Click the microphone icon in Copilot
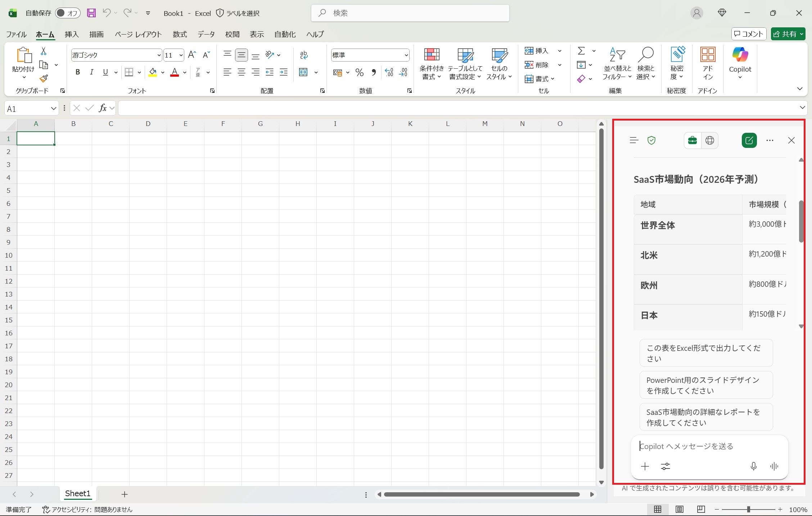The width and height of the screenshot is (812, 516). click(753, 466)
